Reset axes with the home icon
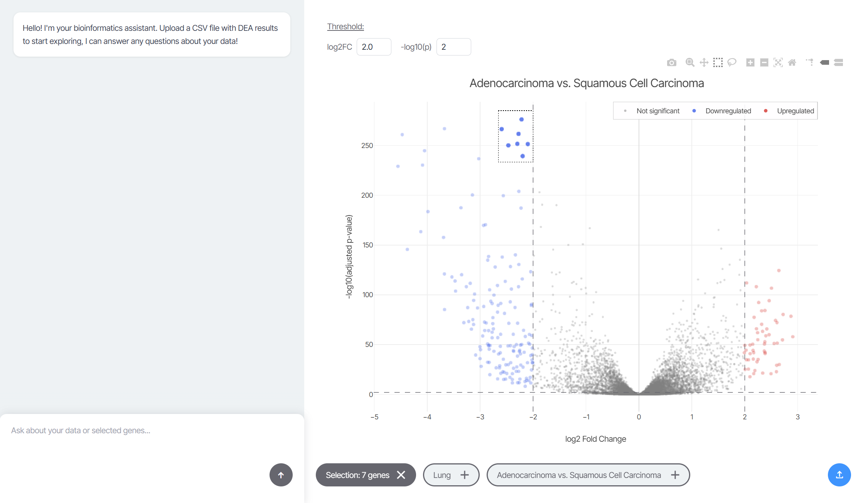The image size is (868, 503). [792, 62]
